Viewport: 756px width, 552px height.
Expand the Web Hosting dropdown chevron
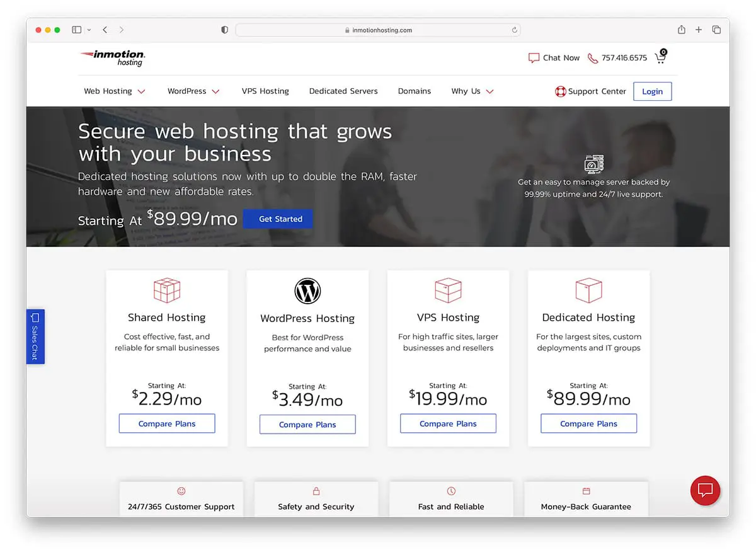pos(141,92)
